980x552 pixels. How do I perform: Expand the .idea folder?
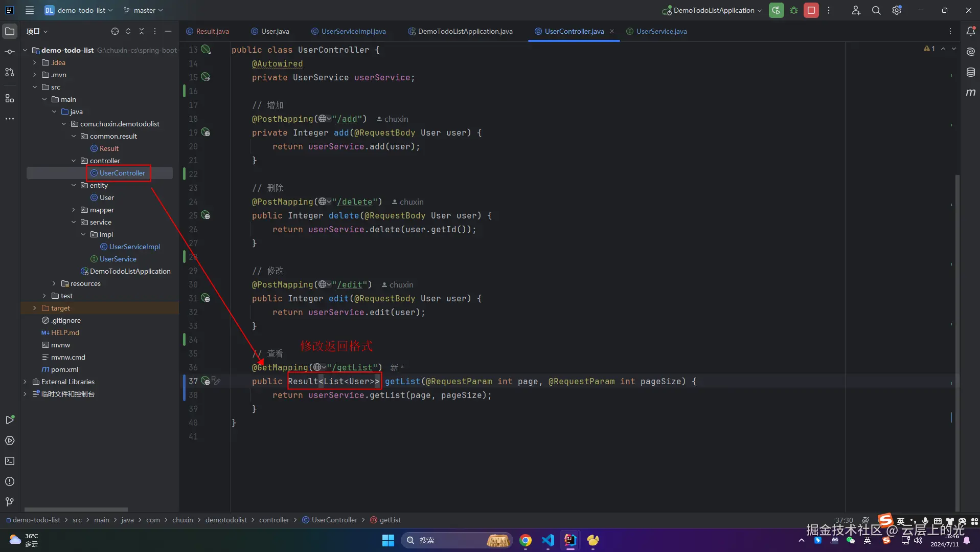(x=35, y=62)
